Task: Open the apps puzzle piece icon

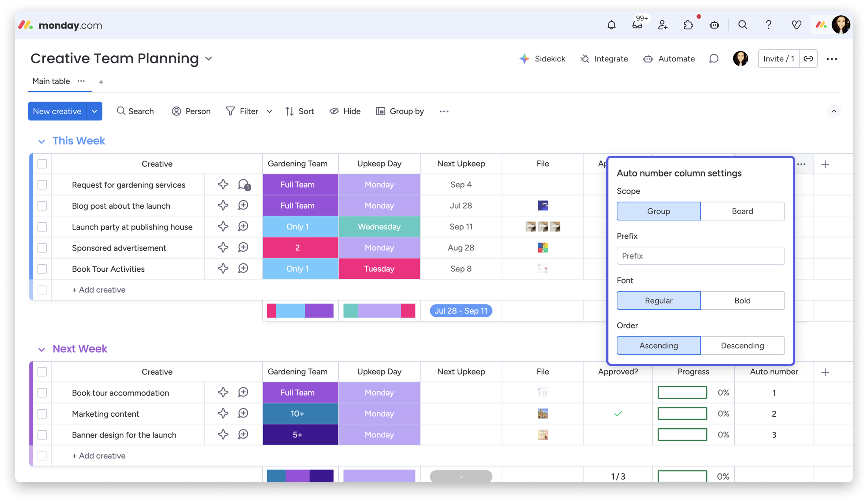Action: 688,25
